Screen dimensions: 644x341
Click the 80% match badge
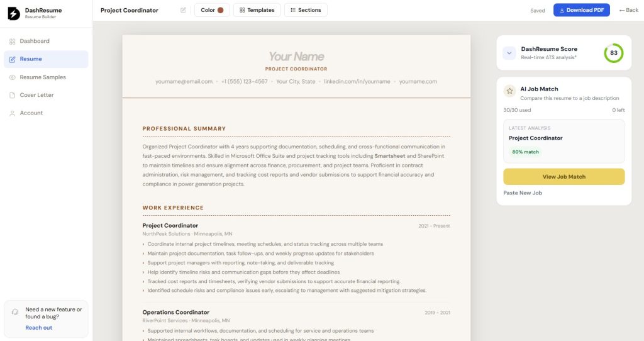(525, 152)
